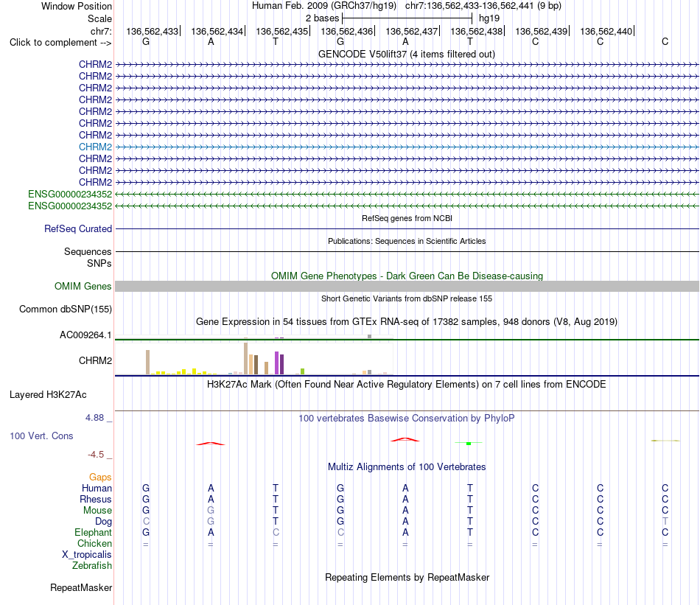This screenshot has width=700, height=605.
Task: Click the 'RefSeq genes from NCBI' title
Action: point(407,218)
